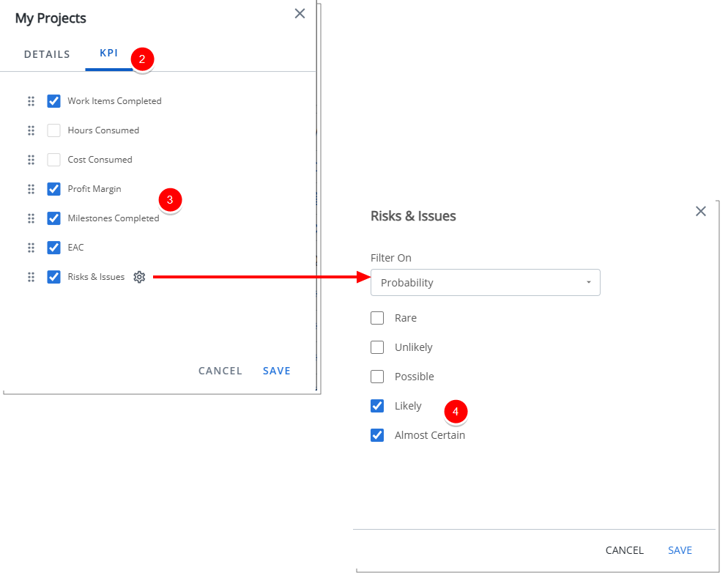Click drag handle beside Cost Consumed
This screenshot has height=581, width=728.
[31, 160]
